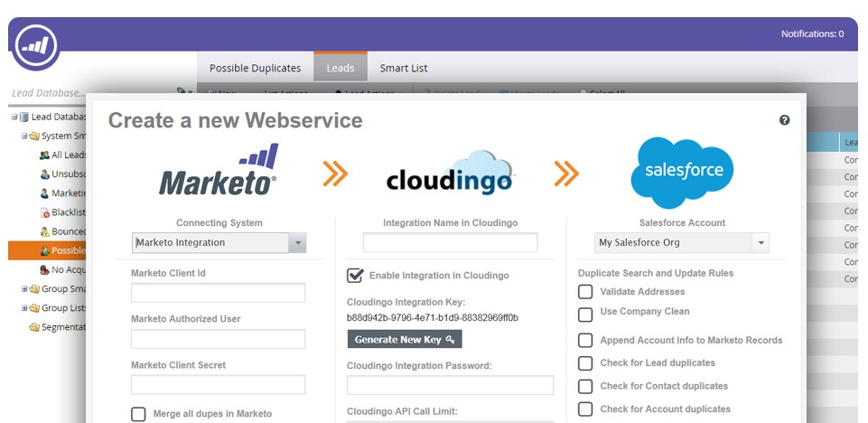This screenshot has height=423, width=868.
Task: Click the System Smart Lists folder icon
Action: [34, 136]
